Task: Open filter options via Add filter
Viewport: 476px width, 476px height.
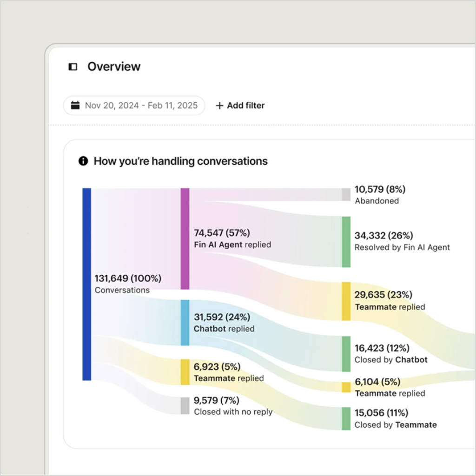Action: tap(240, 106)
